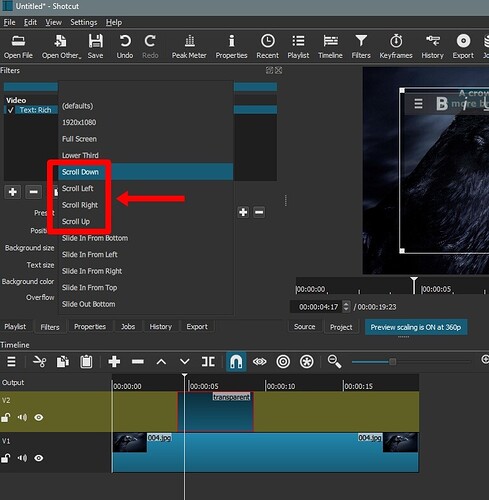Open the Peak Meter panel
The image size is (489, 500).
189,47
